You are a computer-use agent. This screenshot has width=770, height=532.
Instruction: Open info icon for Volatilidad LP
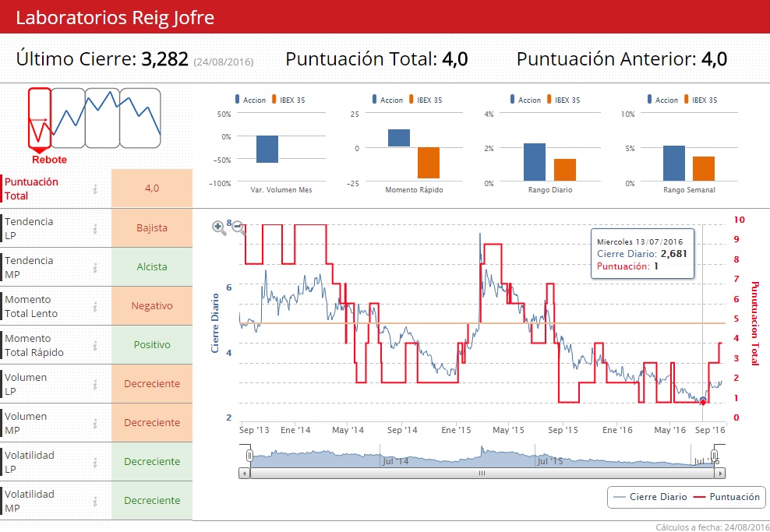(95, 462)
